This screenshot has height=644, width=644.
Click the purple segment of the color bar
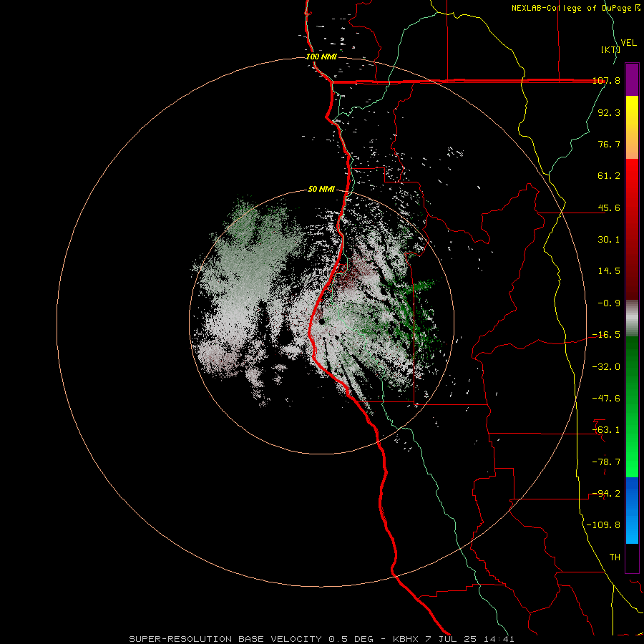(632, 79)
